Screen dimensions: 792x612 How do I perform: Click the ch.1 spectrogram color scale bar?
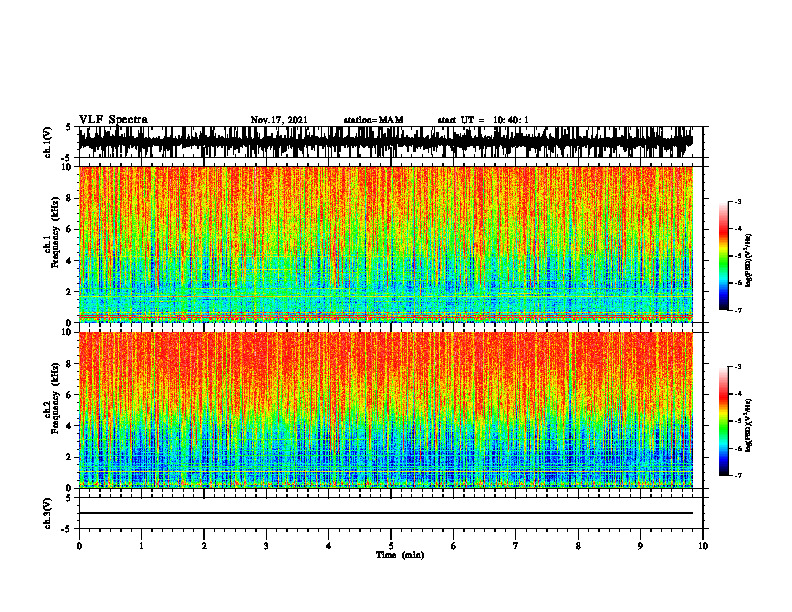tap(723, 256)
